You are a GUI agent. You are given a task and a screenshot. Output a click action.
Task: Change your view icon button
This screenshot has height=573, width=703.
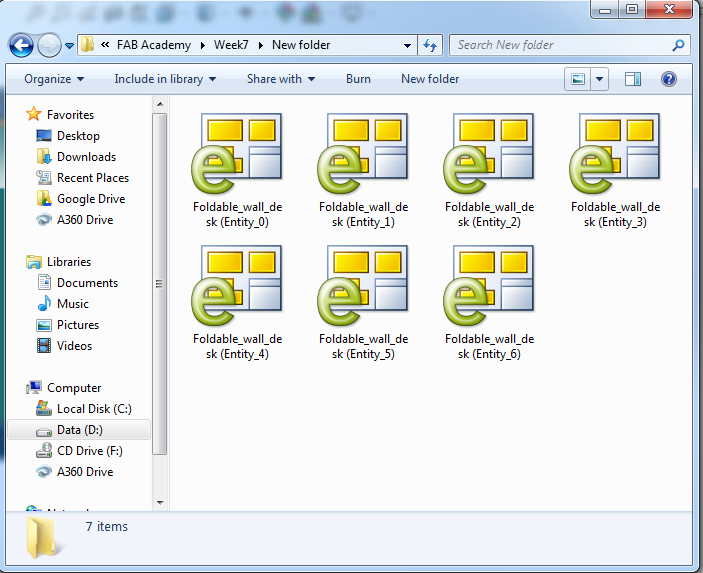coord(577,79)
